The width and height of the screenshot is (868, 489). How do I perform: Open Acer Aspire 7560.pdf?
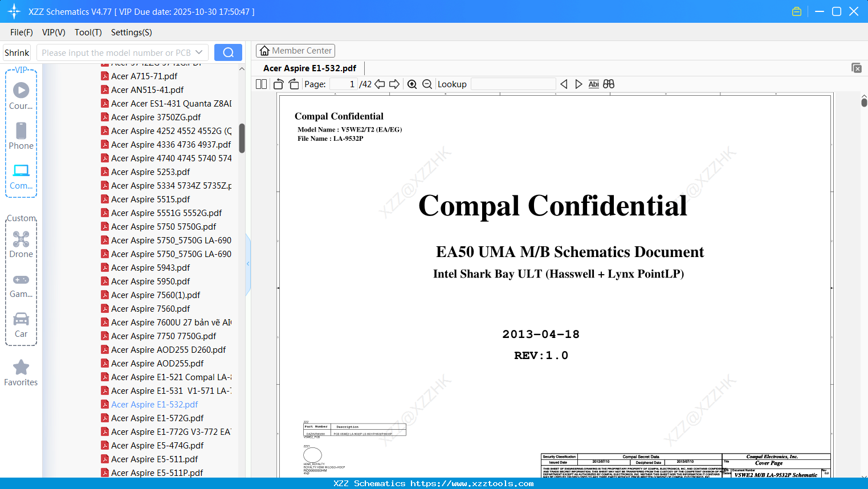click(x=150, y=309)
